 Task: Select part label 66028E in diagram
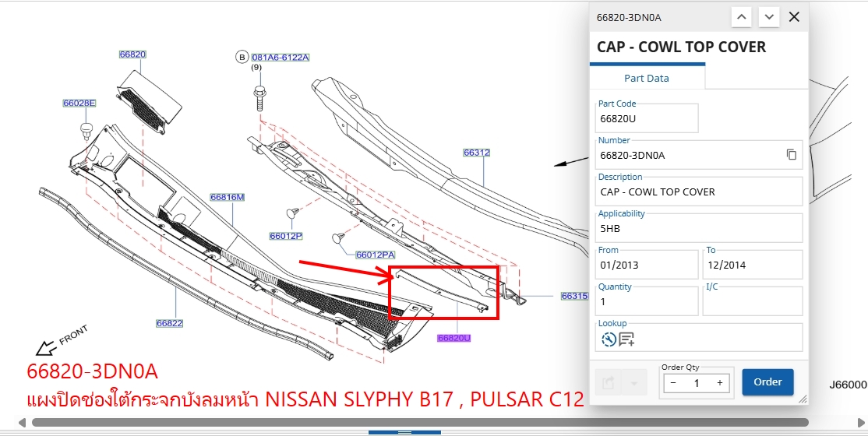click(x=79, y=103)
